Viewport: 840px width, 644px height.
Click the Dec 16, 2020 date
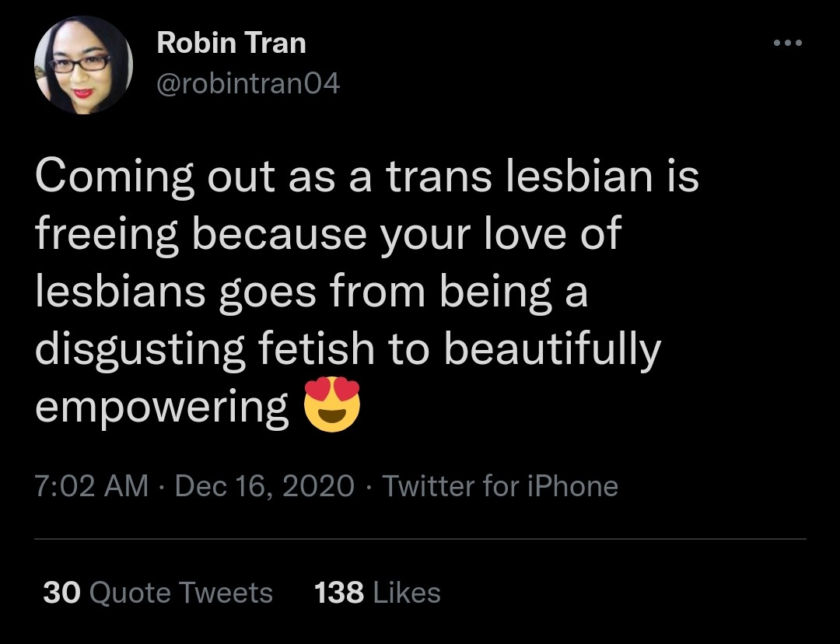[264, 486]
